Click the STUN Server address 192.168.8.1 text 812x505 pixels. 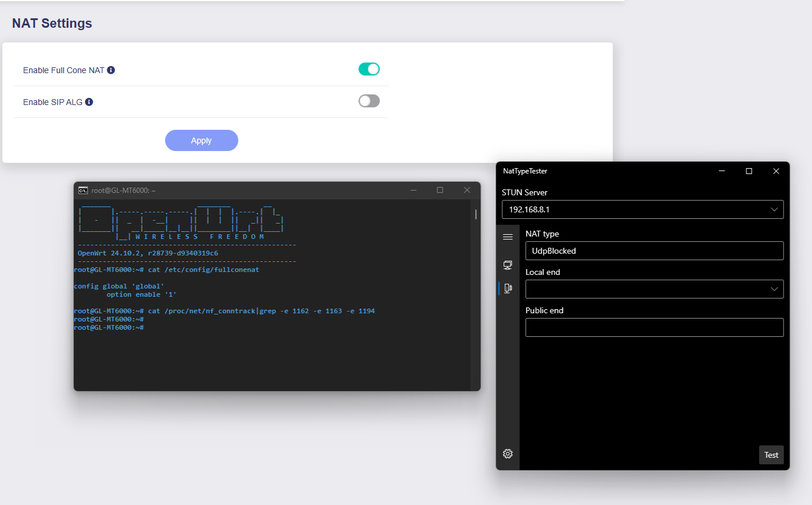point(530,209)
